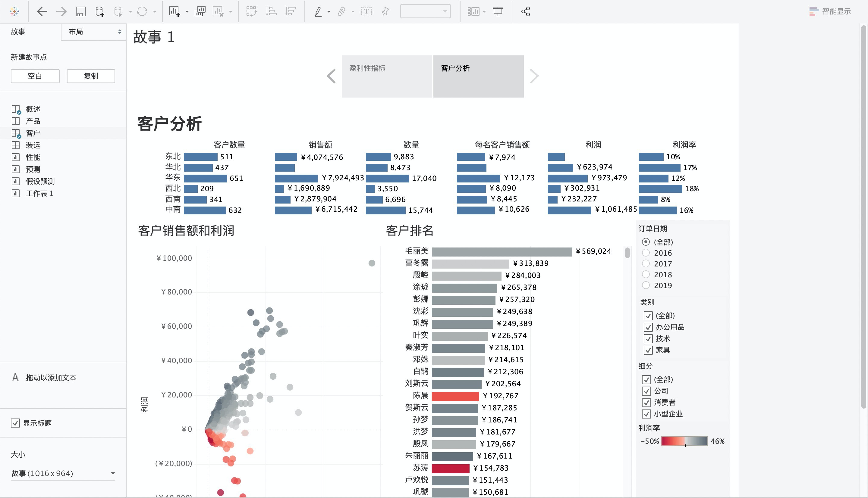Open the highlight pen tool
Image resolution: width=868 pixels, height=498 pixels.
click(318, 12)
